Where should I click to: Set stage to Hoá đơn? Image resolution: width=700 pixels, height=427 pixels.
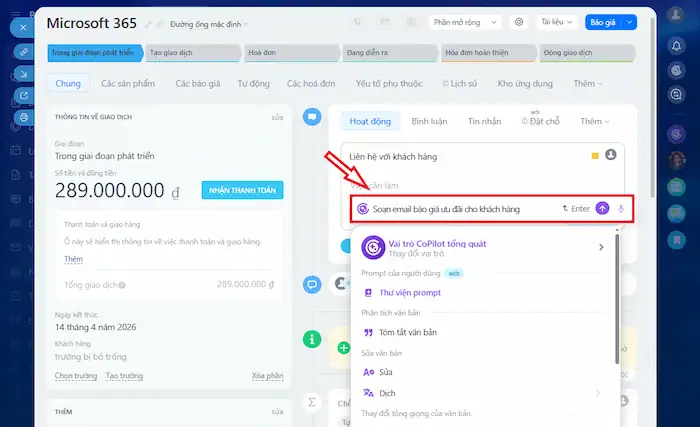pyautogui.click(x=291, y=53)
